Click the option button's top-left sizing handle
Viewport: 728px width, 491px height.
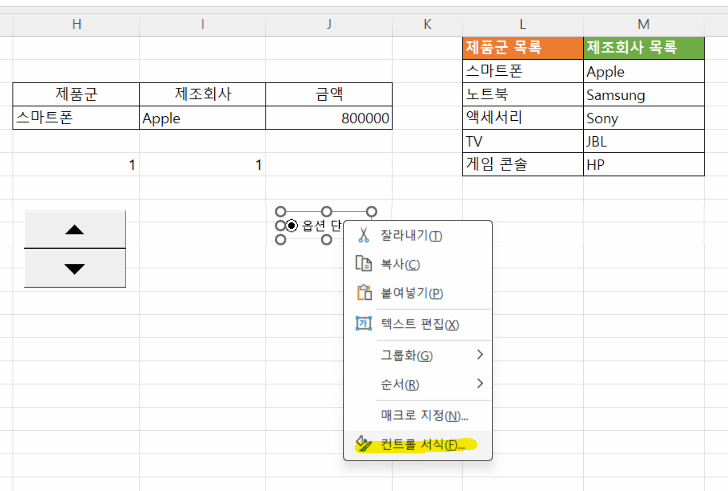[x=280, y=212]
